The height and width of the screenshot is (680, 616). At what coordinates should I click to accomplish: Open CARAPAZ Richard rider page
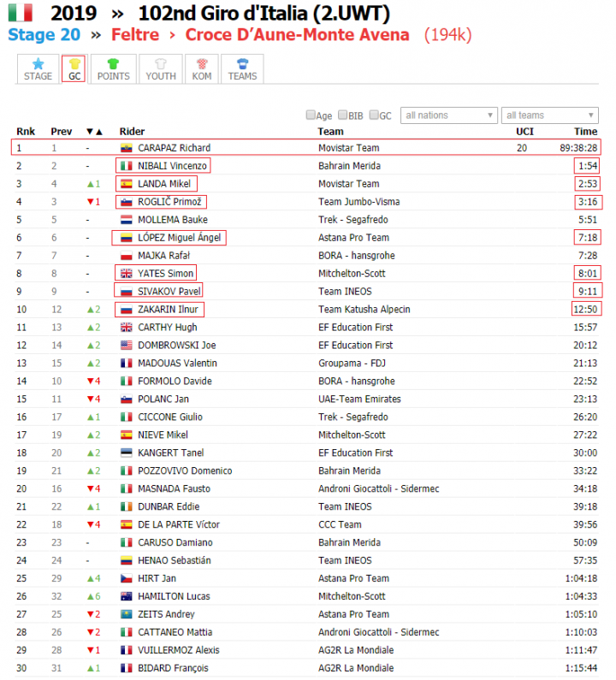(174, 148)
